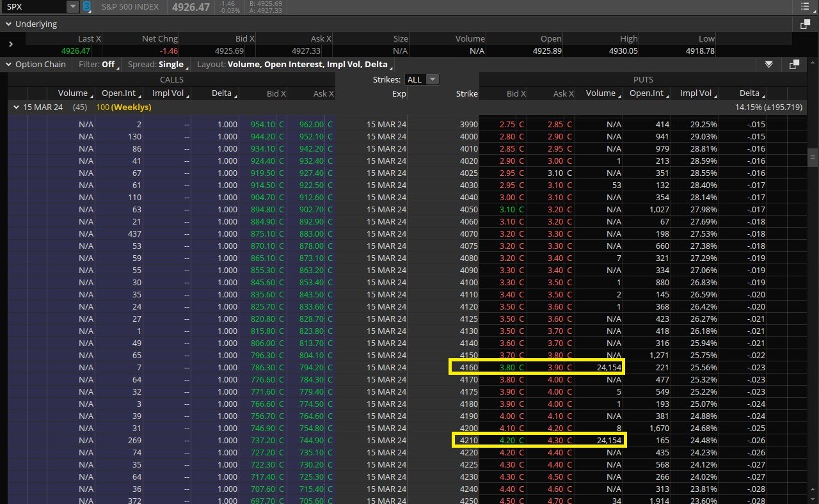The width and height of the screenshot is (819, 504).
Task: Click the 4160 strike put bid 3.80
Action: (507, 367)
